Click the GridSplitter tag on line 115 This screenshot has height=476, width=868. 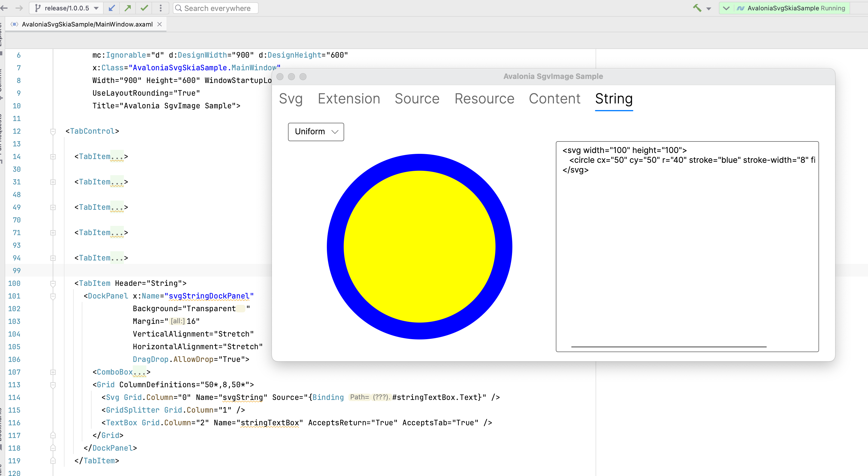pyautogui.click(x=133, y=410)
